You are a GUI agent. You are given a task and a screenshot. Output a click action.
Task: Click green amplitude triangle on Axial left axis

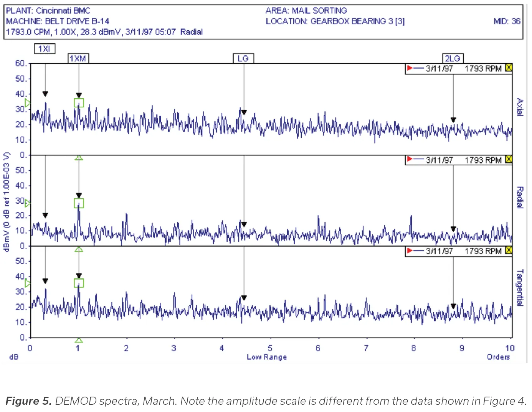pyautogui.click(x=28, y=103)
